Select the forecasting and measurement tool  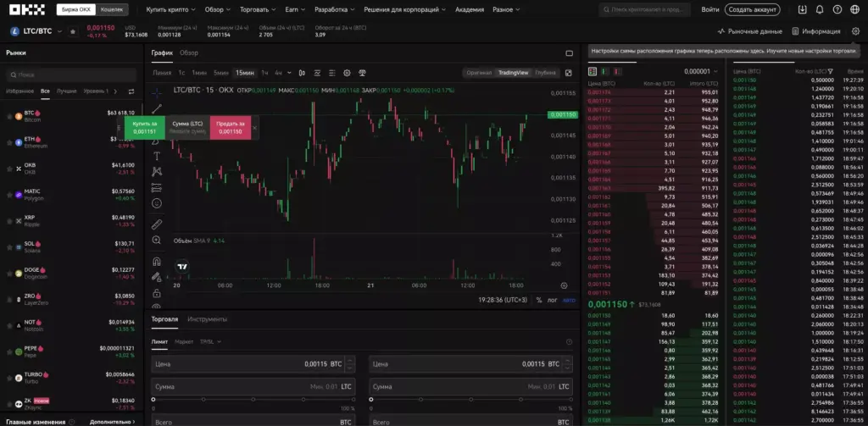[157, 187]
